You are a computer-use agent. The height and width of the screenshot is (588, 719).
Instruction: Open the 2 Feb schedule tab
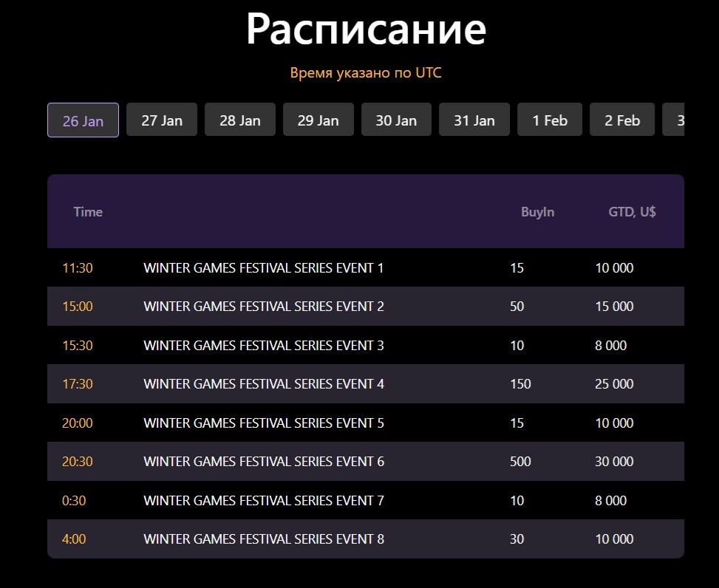tap(622, 120)
